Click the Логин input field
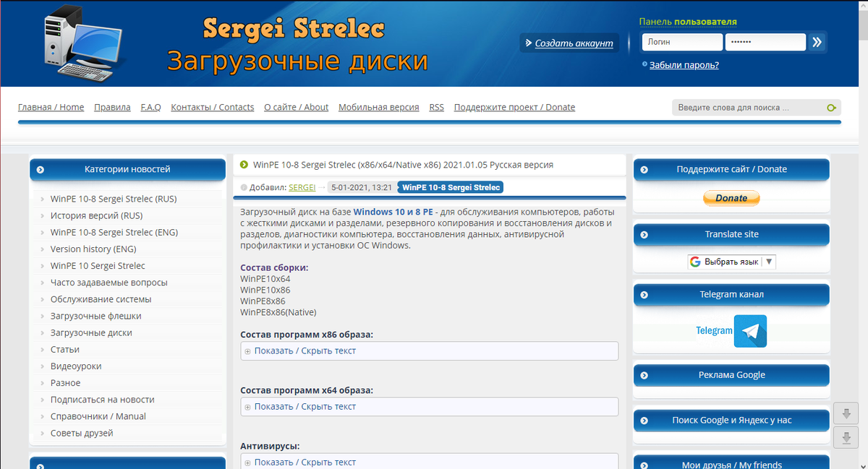The width and height of the screenshot is (868, 469). (681, 42)
